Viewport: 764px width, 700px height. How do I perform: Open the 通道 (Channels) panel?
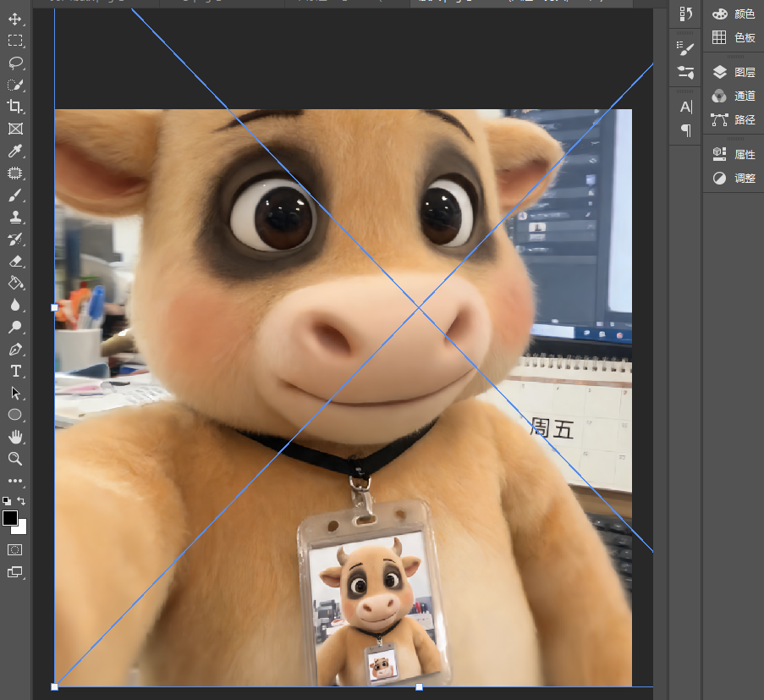click(734, 96)
